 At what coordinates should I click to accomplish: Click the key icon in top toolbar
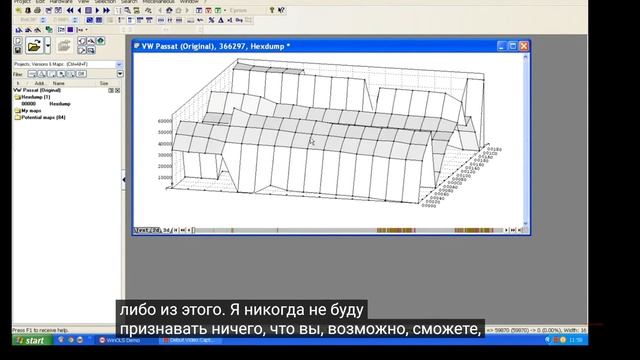(272, 11)
